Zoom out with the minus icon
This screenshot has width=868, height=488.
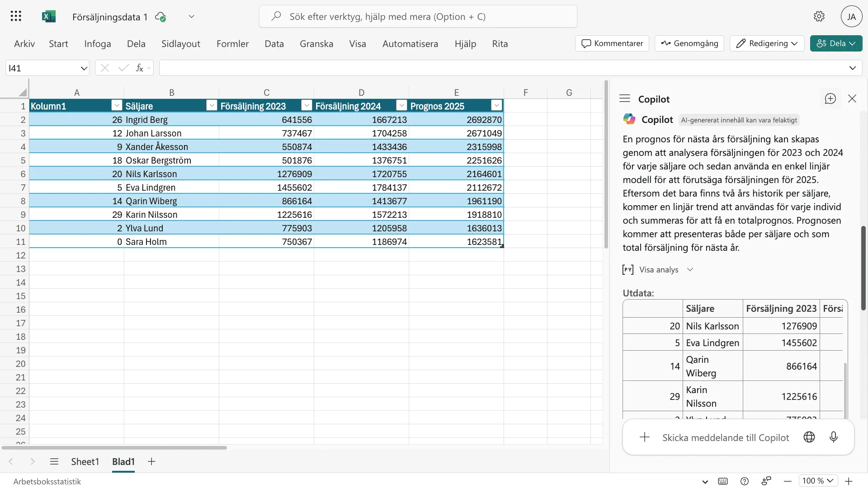788,481
